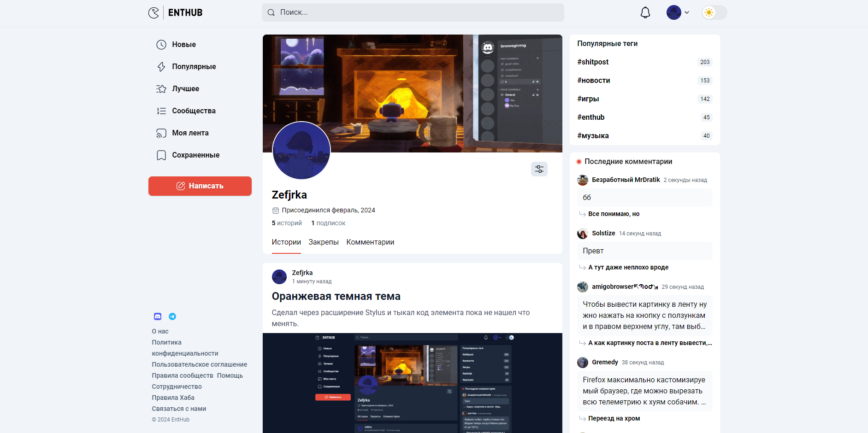Open the Популярные lightning icon
This screenshot has width=868, height=433.
point(161,67)
